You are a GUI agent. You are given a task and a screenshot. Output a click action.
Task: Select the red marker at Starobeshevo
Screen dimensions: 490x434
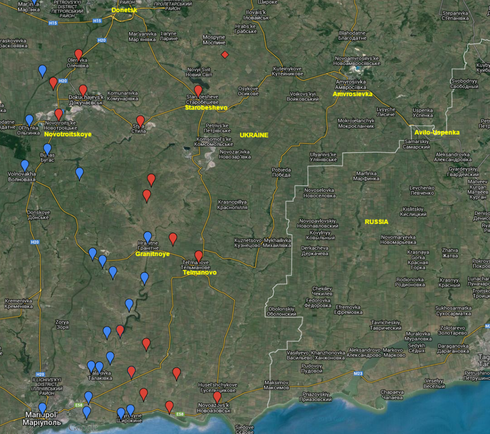tap(198, 91)
